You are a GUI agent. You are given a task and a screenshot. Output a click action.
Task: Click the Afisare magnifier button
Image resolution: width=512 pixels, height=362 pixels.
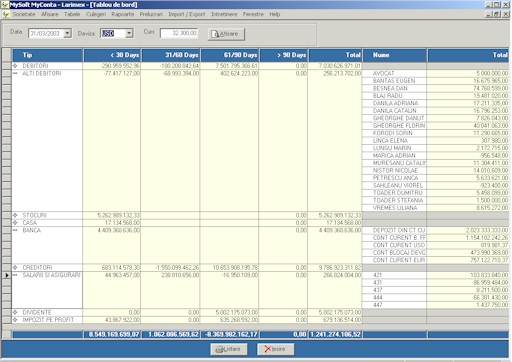tap(226, 34)
